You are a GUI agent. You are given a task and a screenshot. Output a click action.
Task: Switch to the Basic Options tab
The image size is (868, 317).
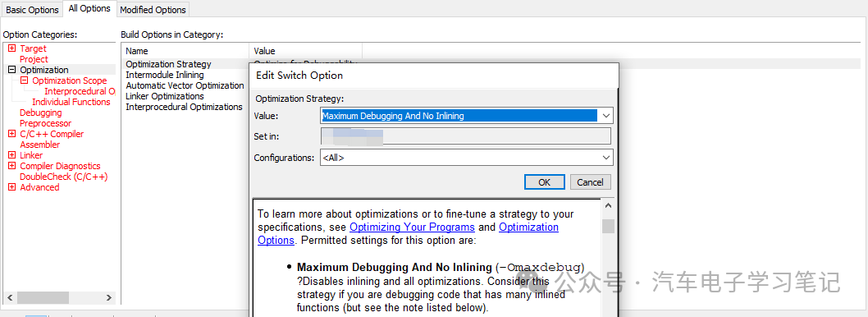(x=32, y=10)
